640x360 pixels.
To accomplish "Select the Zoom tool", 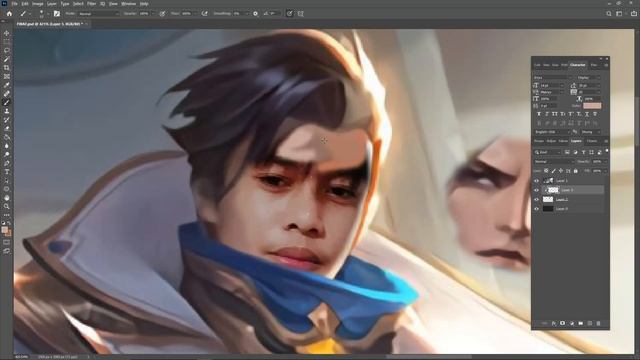I will (x=7, y=206).
